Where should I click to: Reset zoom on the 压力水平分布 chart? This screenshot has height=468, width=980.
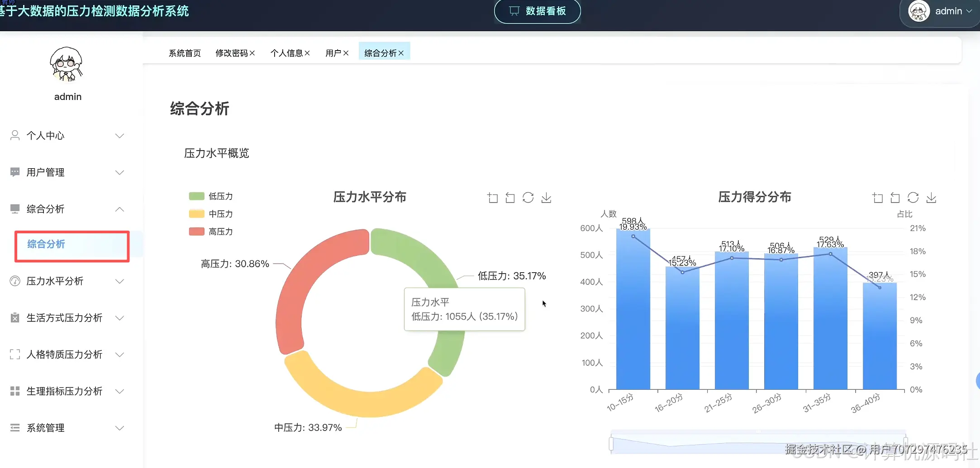pyautogui.click(x=510, y=198)
